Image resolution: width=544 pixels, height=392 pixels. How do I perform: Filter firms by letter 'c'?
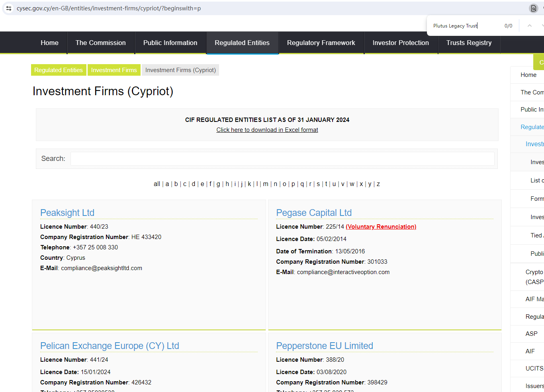pyautogui.click(x=185, y=184)
